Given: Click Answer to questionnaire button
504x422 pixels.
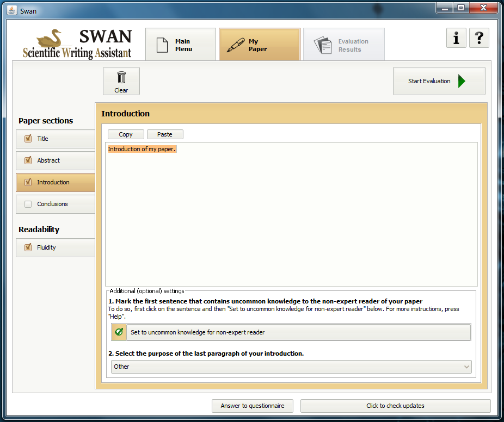Looking at the screenshot, I should coord(253,406).
